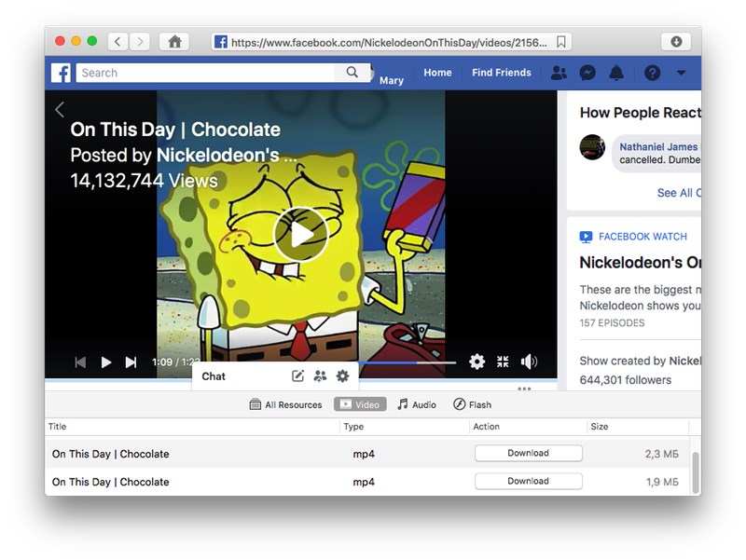Open the video quality settings gear
746x560 pixels.
tap(477, 362)
